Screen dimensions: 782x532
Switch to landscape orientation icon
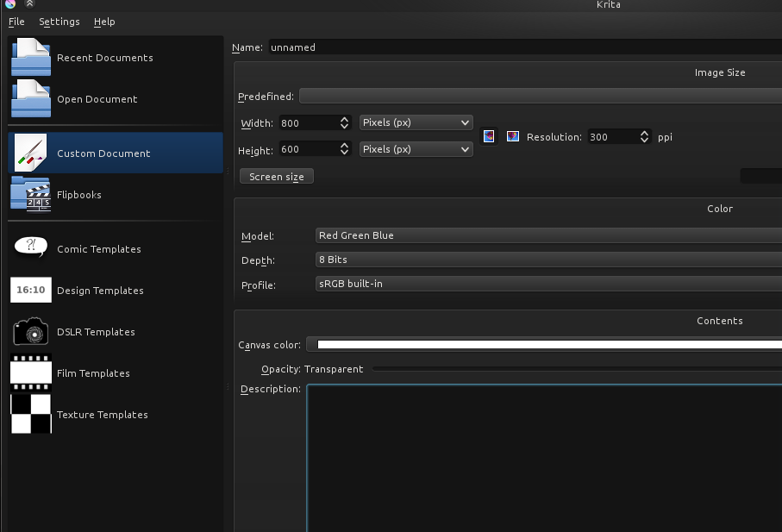(x=513, y=136)
